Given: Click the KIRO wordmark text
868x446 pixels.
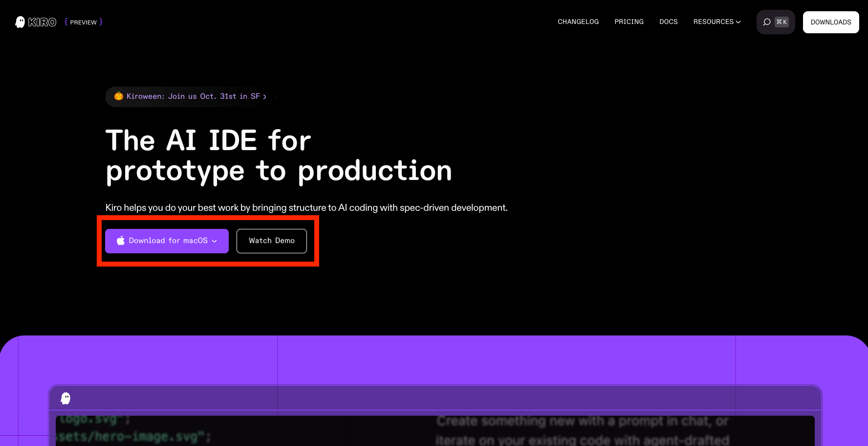Looking at the screenshot, I should click(x=43, y=22).
